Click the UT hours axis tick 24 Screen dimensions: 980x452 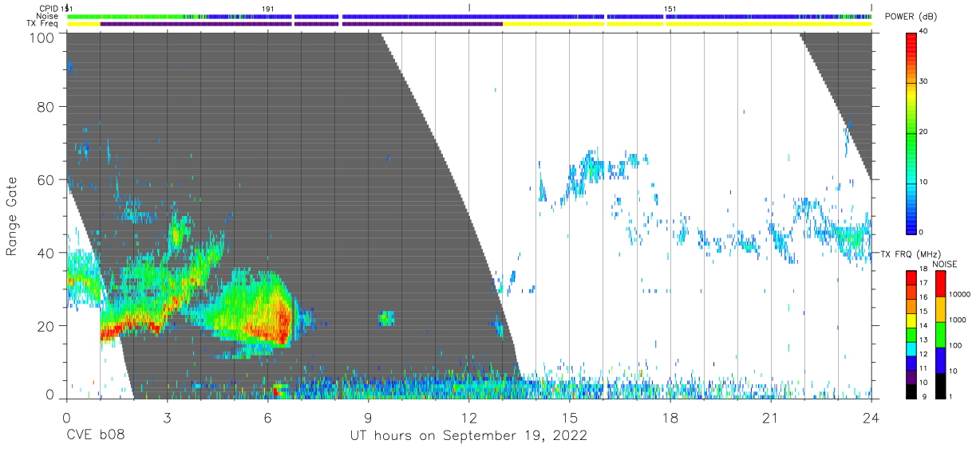click(x=871, y=418)
